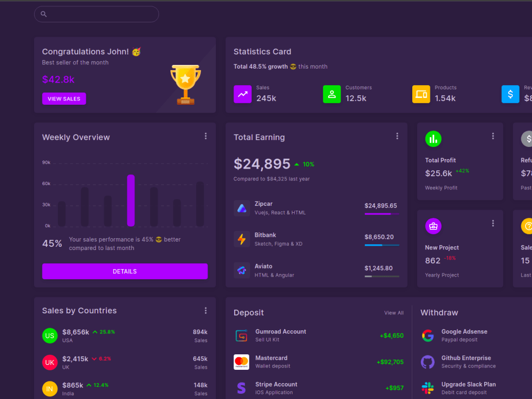Click the Aviato logo icon

click(x=242, y=270)
